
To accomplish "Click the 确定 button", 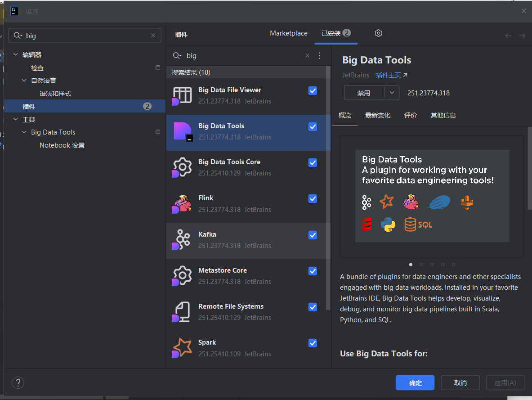I will tap(415, 383).
